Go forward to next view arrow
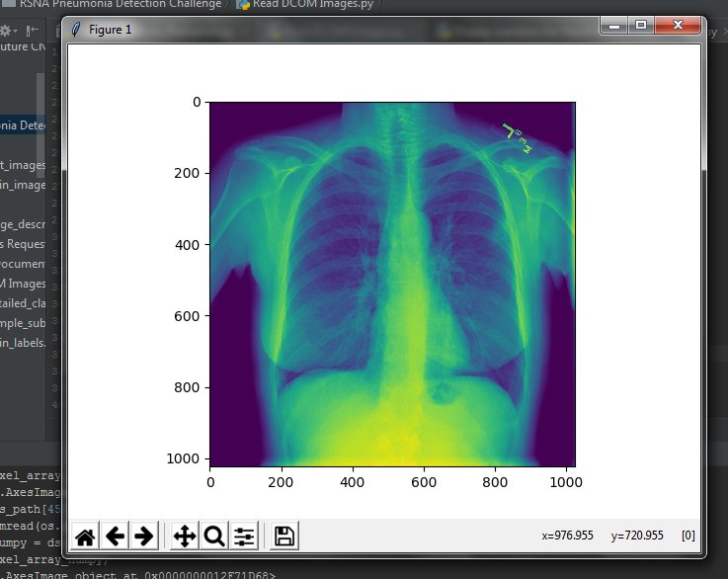This screenshot has width=728, height=579. pyautogui.click(x=144, y=537)
